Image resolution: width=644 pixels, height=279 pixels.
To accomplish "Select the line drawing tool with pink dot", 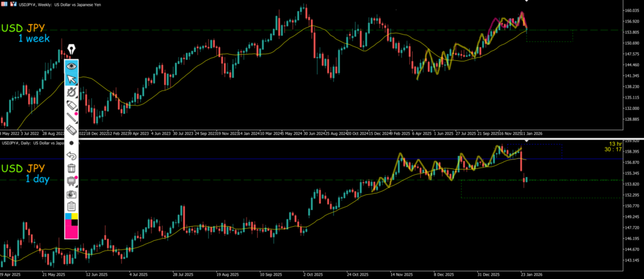I will [x=72, y=117].
